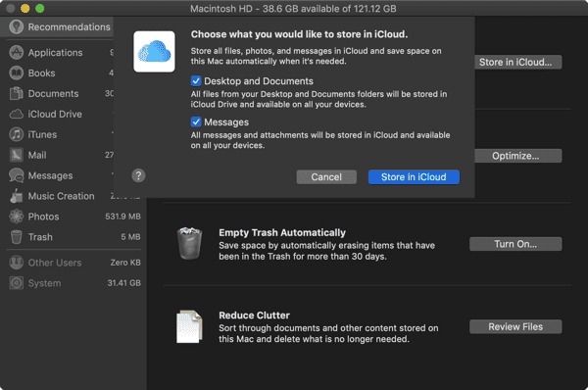This screenshot has height=390, width=588.
Task: Click the Empty Trash Automatically heading
Action: [282, 233]
